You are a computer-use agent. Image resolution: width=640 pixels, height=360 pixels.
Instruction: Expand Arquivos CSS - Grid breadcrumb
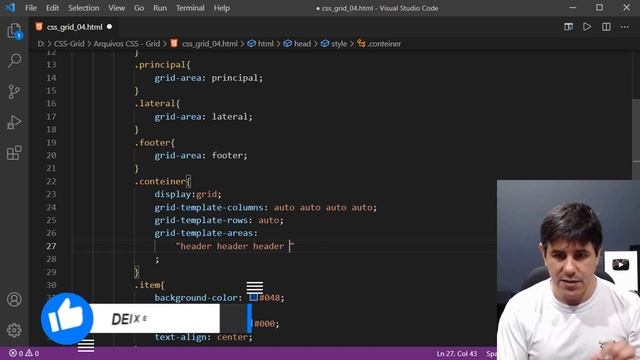pos(127,44)
